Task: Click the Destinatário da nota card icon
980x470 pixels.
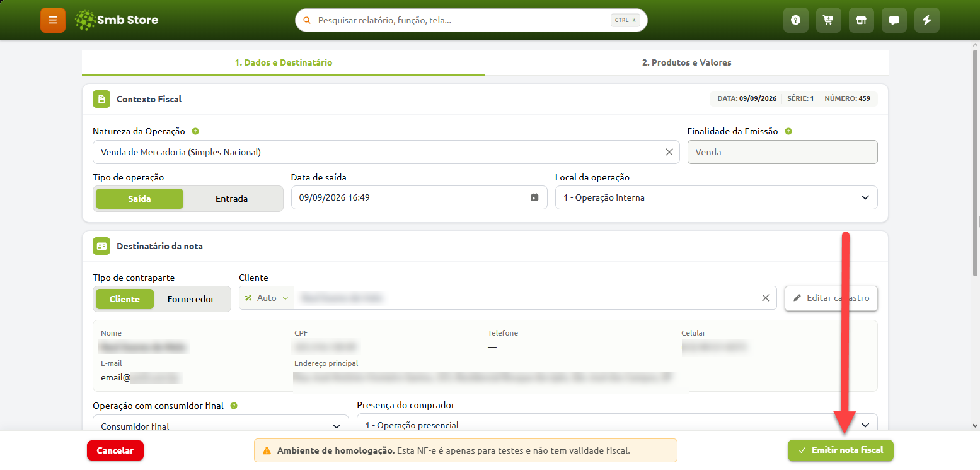Action: pos(101,246)
